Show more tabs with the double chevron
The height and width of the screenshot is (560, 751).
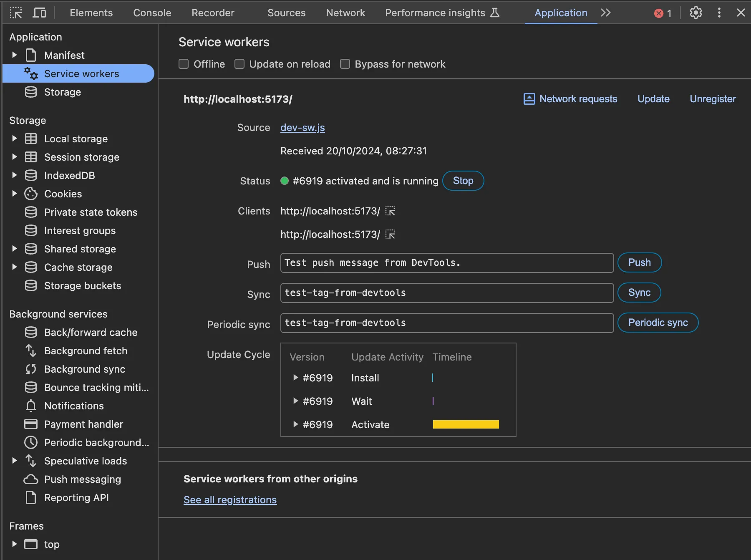tap(605, 13)
